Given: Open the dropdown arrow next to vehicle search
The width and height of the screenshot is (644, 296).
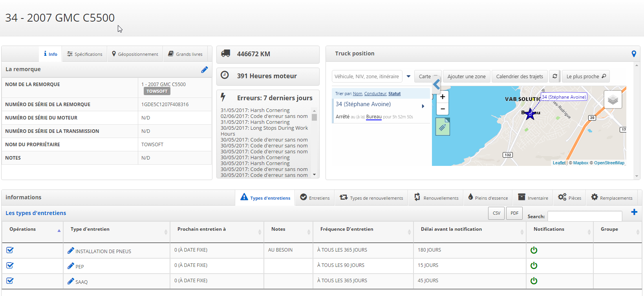Looking at the screenshot, I should [408, 76].
